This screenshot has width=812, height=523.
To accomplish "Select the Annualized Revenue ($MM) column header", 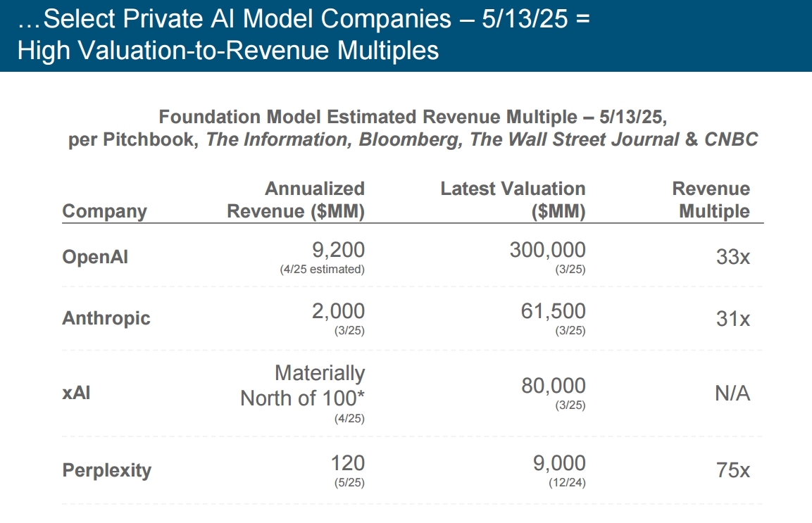I will pyautogui.click(x=296, y=200).
